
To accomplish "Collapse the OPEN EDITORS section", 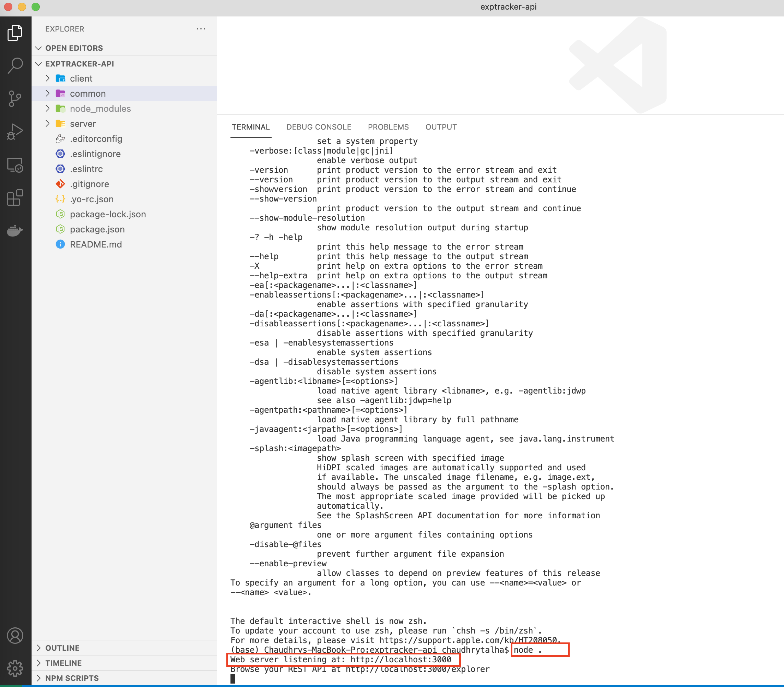I will tap(74, 48).
